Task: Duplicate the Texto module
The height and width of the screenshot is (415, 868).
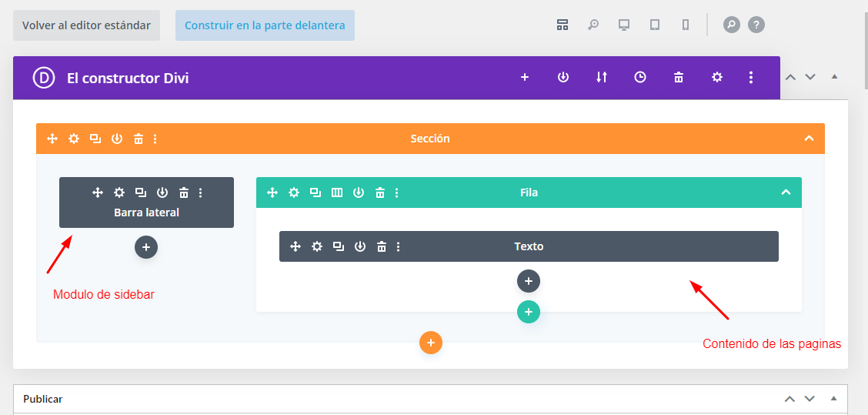Action: pos(339,246)
